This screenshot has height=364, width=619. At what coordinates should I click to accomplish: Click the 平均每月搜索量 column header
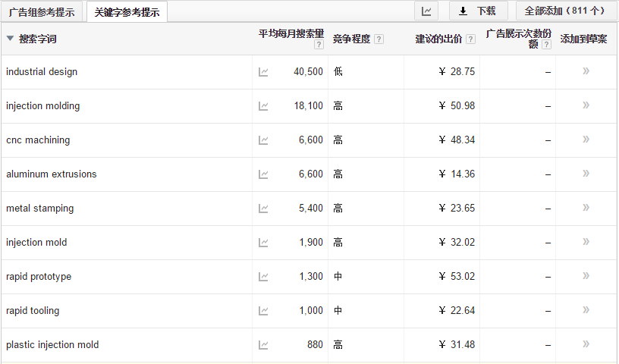click(x=291, y=33)
